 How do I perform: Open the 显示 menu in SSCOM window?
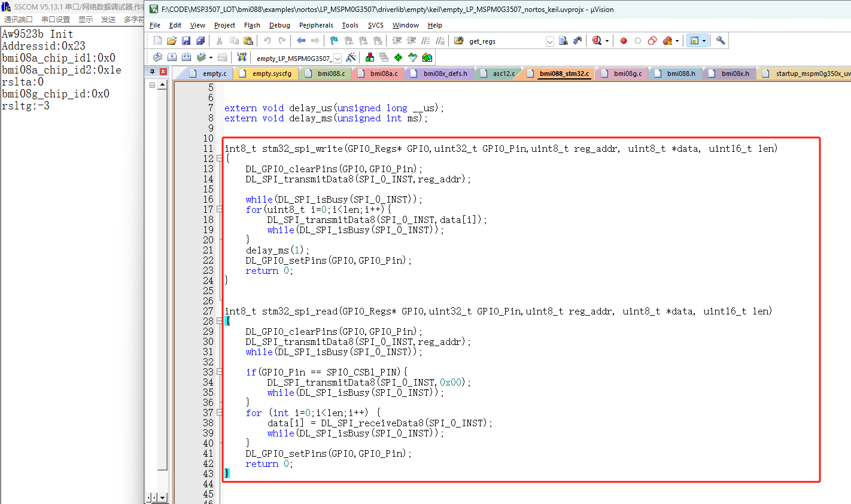(x=86, y=20)
